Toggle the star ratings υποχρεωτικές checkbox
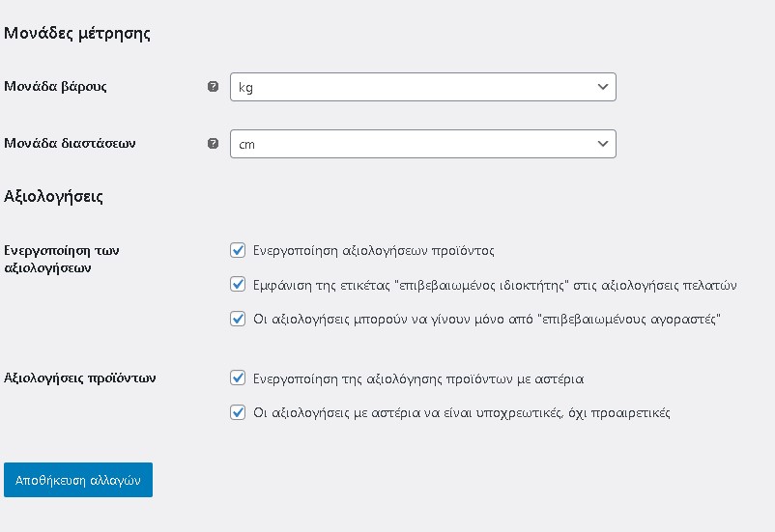 238,412
